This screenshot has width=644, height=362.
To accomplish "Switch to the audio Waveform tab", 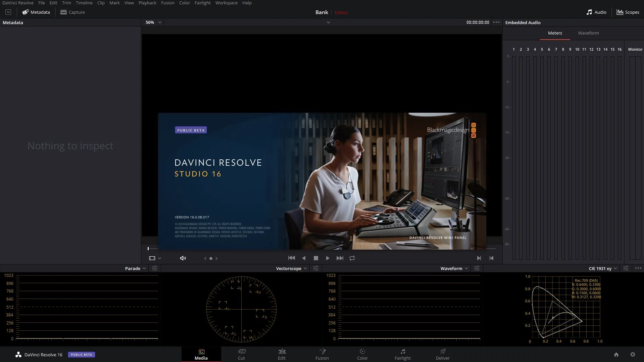I will click(x=588, y=33).
